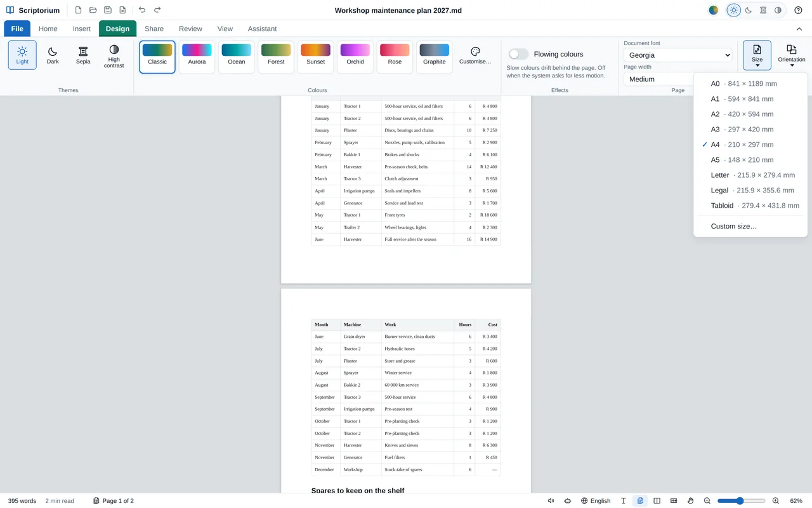Viewport: 812px width, 508px height.
Task: Click the colour scheme circle in the title bar
Action: 714,10
